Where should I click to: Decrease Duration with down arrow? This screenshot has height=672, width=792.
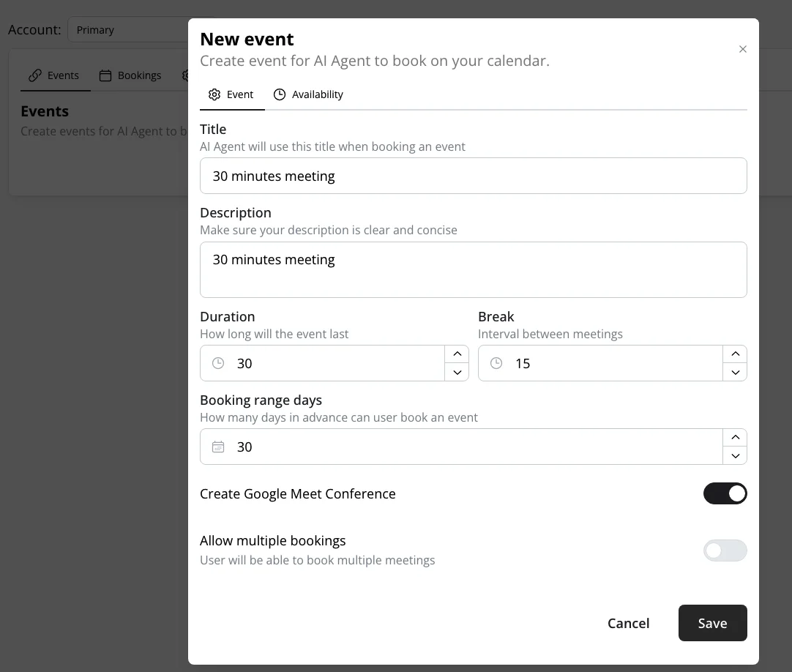tap(457, 373)
